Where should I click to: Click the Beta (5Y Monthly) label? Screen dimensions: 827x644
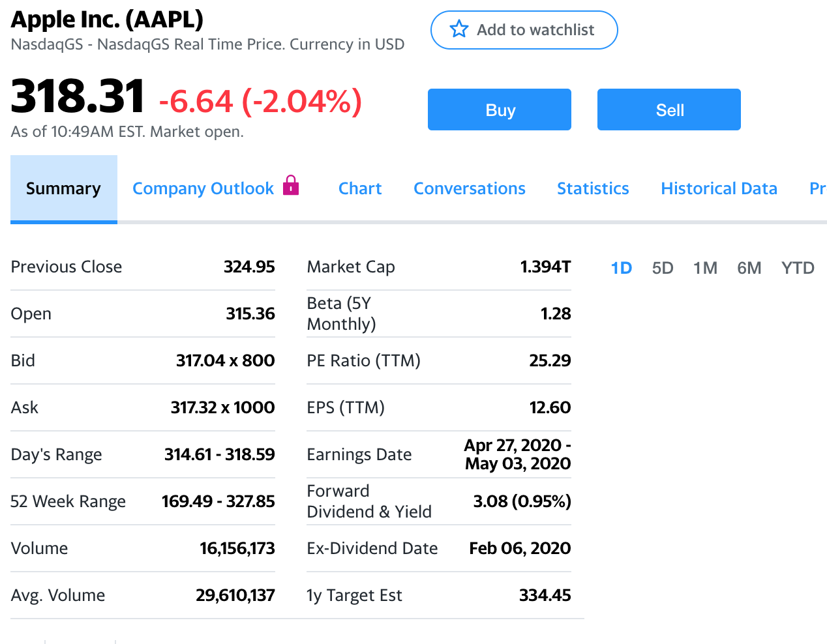[x=341, y=314]
